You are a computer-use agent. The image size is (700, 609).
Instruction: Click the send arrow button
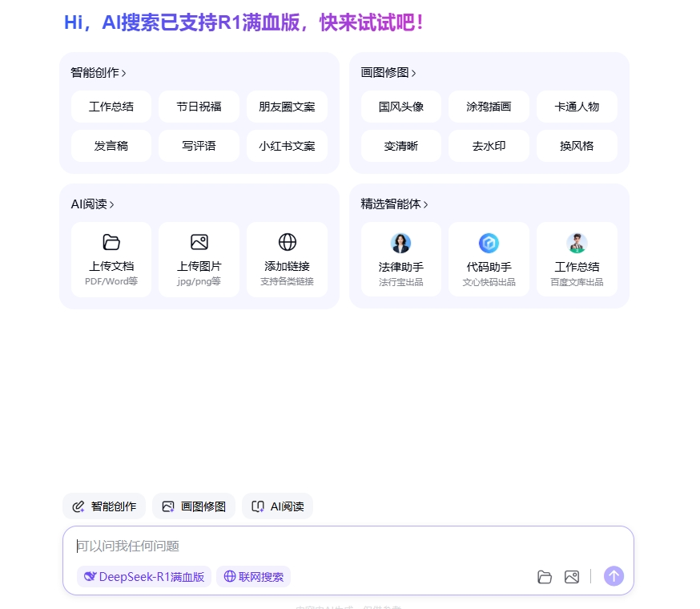pyautogui.click(x=614, y=576)
